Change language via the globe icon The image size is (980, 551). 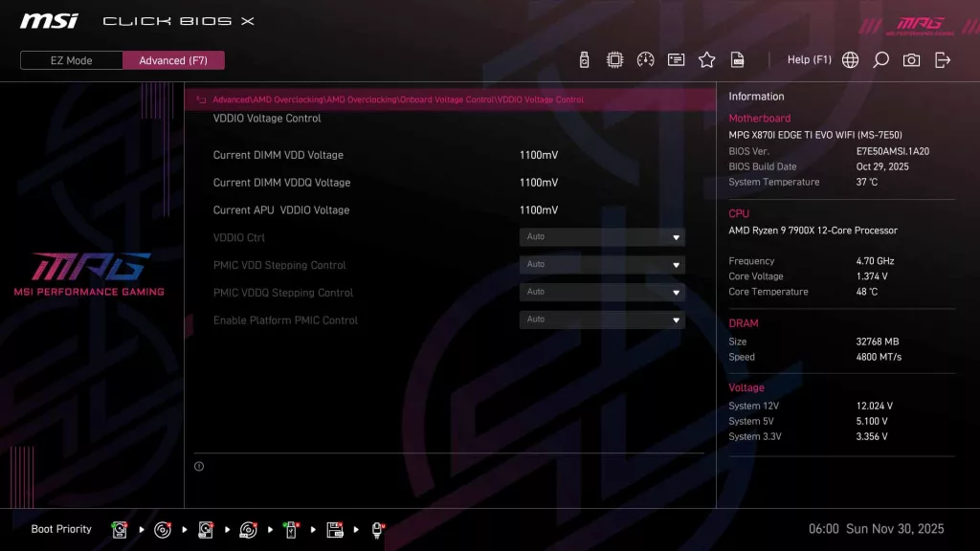(x=850, y=60)
